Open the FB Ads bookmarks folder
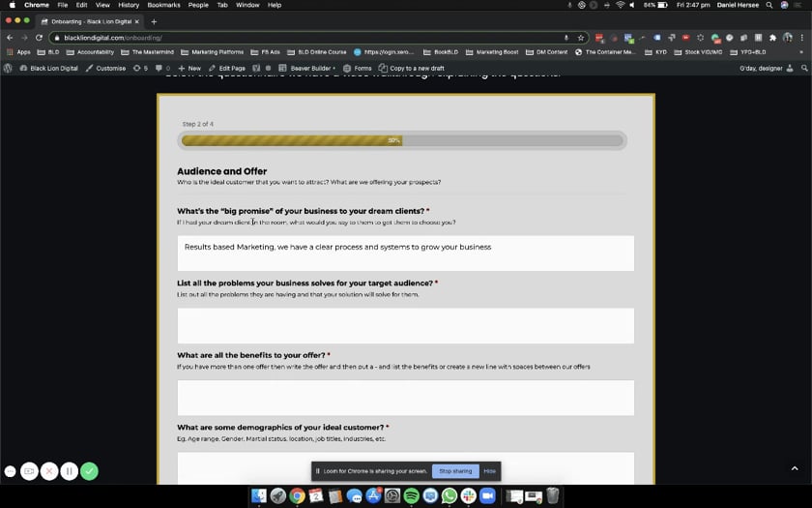 [265, 52]
